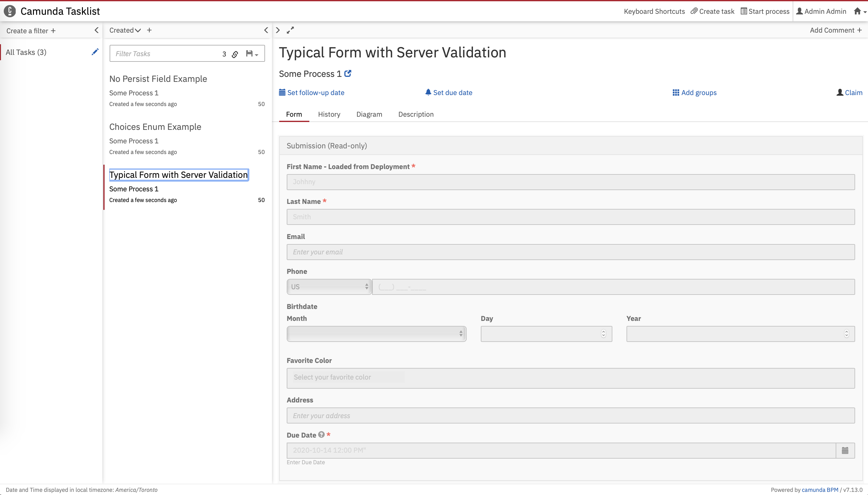
Task: Click the filter link copy icon
Action: click(235, 54)
